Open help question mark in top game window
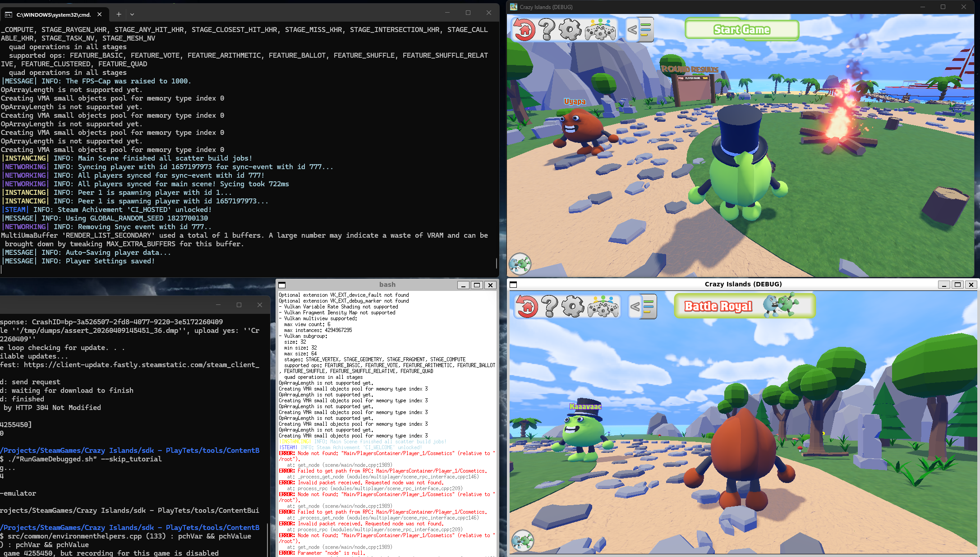 pos(547,30)
